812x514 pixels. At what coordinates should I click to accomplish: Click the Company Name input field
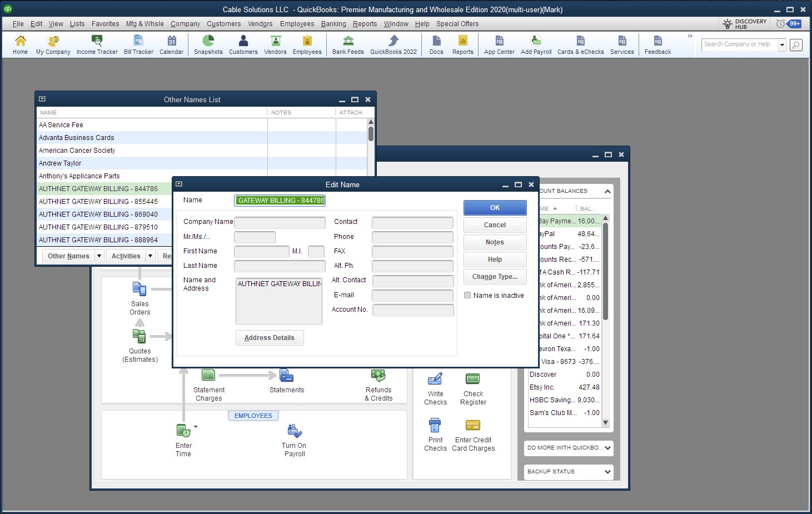(x=280, y=222)
